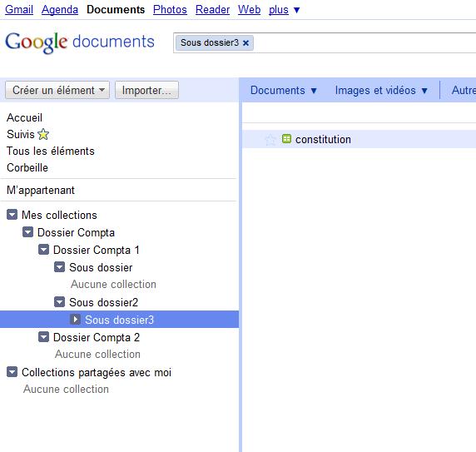Go to Accueil in sidebar
The width and height of the screenshot is (476, 452).
tap(25, 117)
